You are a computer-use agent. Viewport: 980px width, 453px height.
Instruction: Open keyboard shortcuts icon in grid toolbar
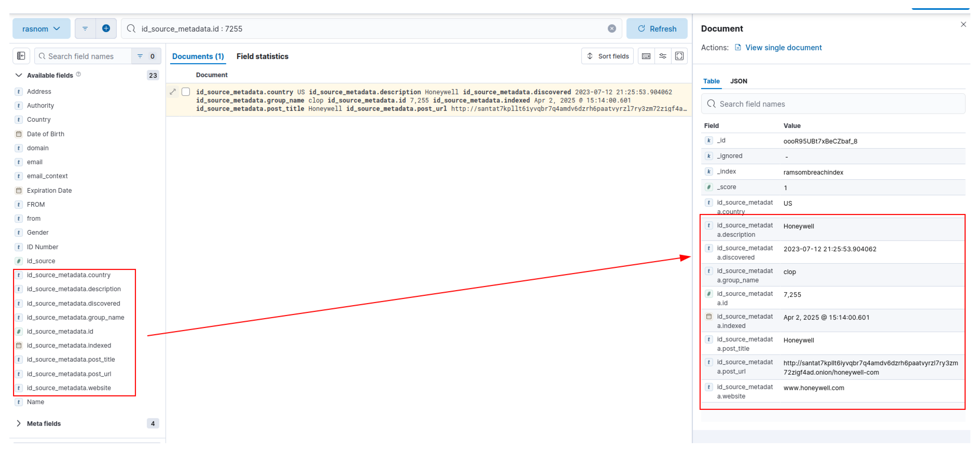pos(646,56)
